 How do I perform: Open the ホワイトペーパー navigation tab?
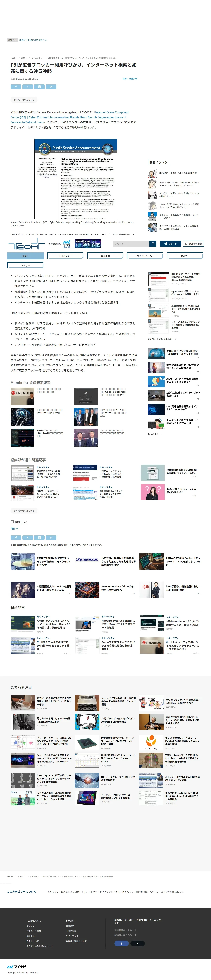click(145, 256)
